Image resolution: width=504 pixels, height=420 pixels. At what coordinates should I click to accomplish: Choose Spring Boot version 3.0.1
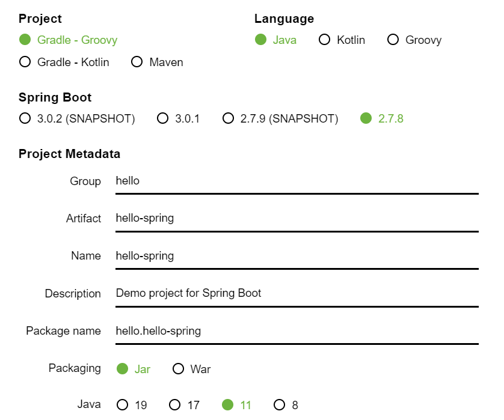[162, 118]
